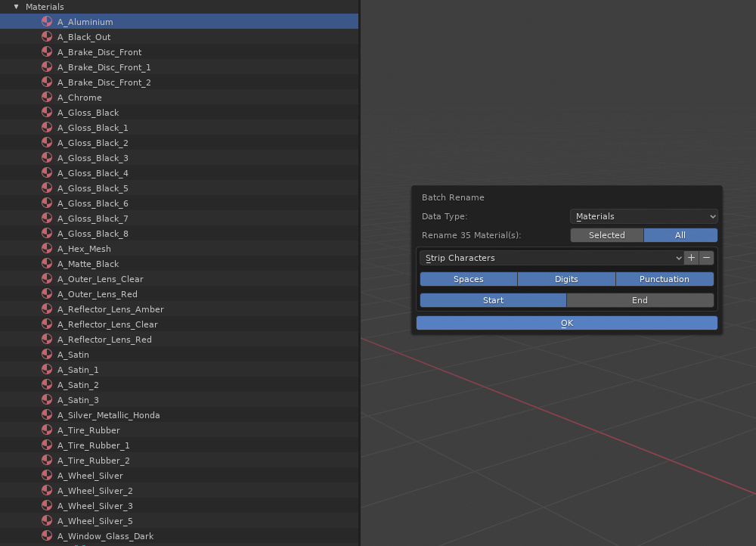Toggle the Spaces stripping option
Image resolution: width=756 pixels, height=546 pixels.
point(468,279)
